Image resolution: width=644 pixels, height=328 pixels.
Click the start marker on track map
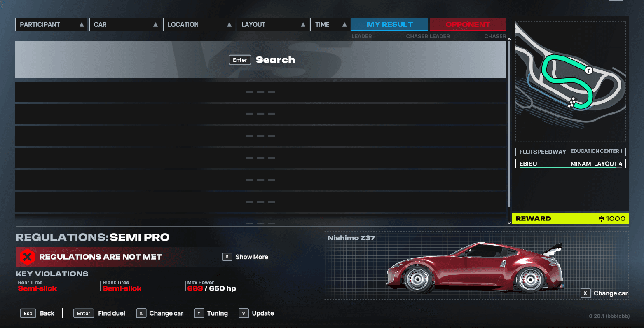[589, 70]
